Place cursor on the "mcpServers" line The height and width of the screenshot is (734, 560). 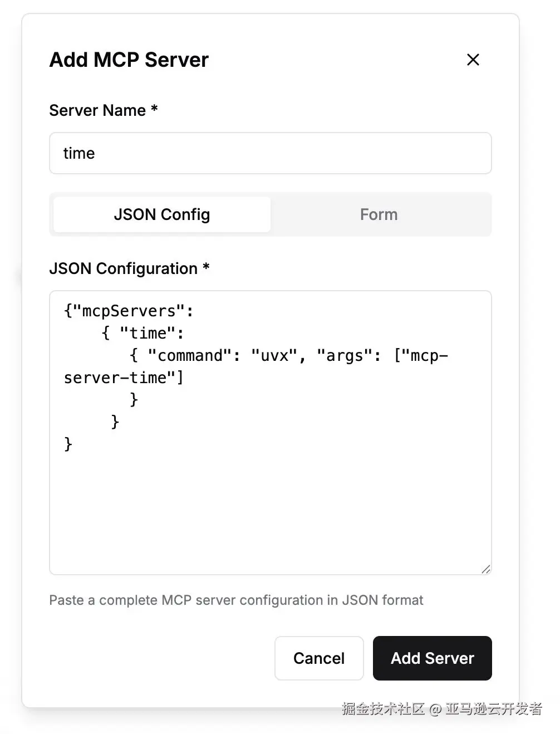pyautogui.click(x=129, y=311)
